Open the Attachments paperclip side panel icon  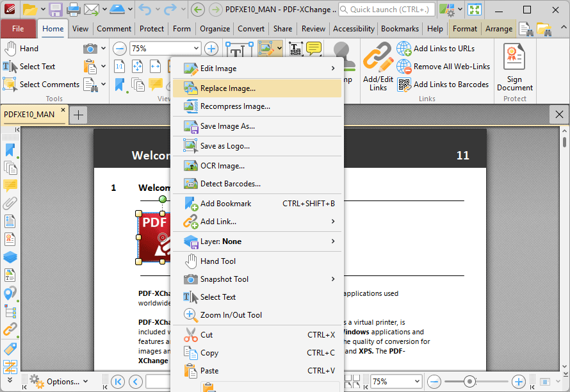click(x=10, y=204)
